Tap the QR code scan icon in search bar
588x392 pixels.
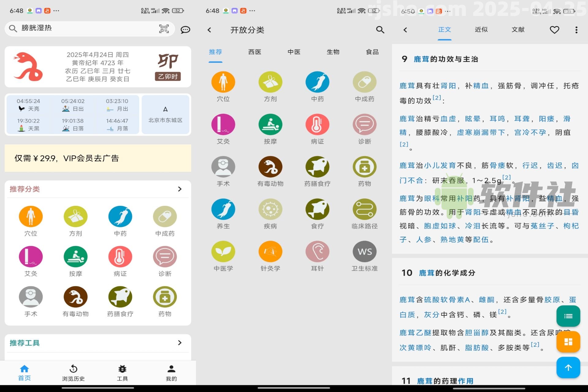pos(163,28)
